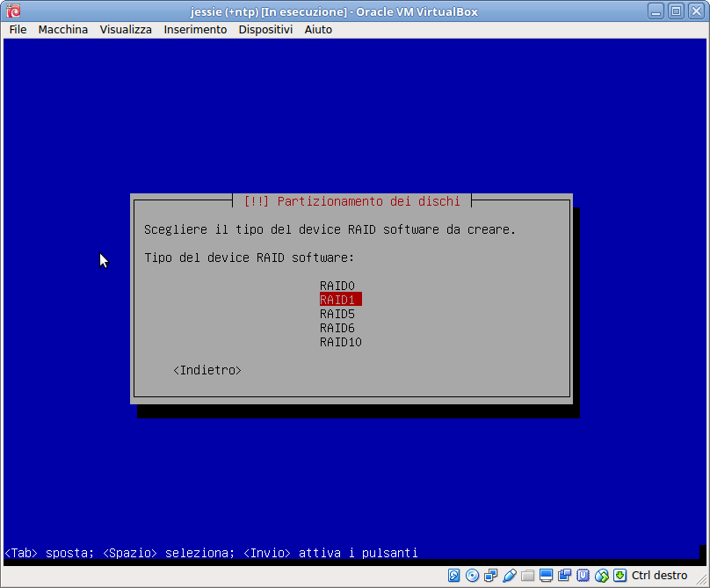The width and height of the screenshot is (710, 588).
Task: Select RAID10 in the list
Action: 341,342
